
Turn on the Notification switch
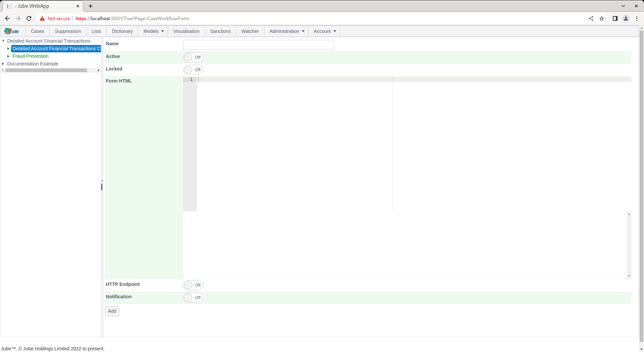(x=193, y=298)
